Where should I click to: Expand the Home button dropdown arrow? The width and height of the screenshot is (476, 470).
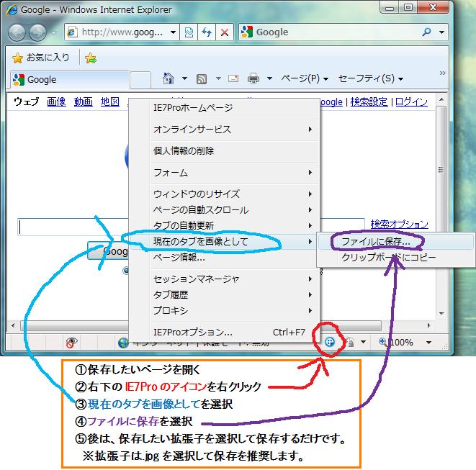click(184, 78)
